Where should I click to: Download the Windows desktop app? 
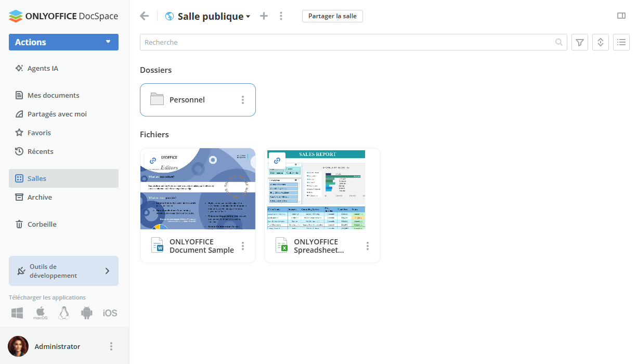pos(17,313)
